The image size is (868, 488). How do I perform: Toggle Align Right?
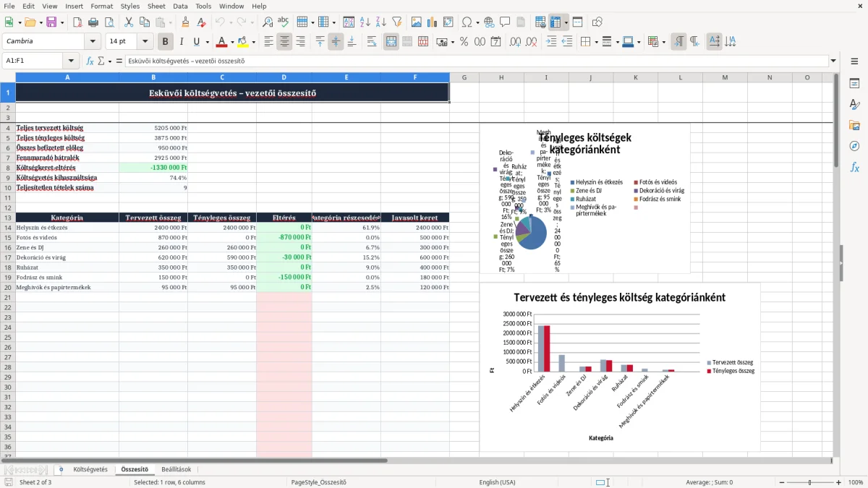point(300,42)
